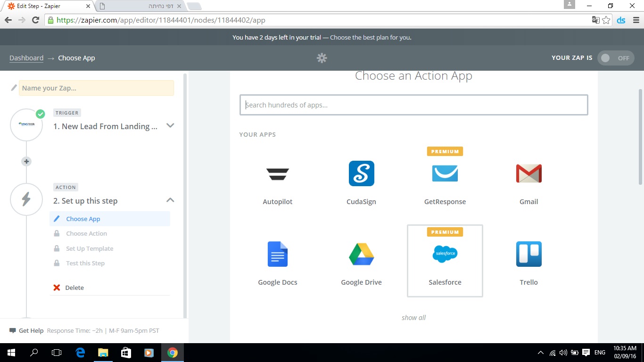Click the red X delete icon
644x362 pixels.
coord(57,288)
